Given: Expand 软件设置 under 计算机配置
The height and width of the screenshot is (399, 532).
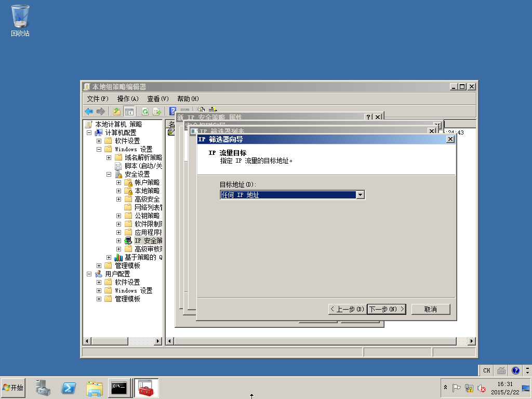Looking at the screenshot, I should 99,141.
